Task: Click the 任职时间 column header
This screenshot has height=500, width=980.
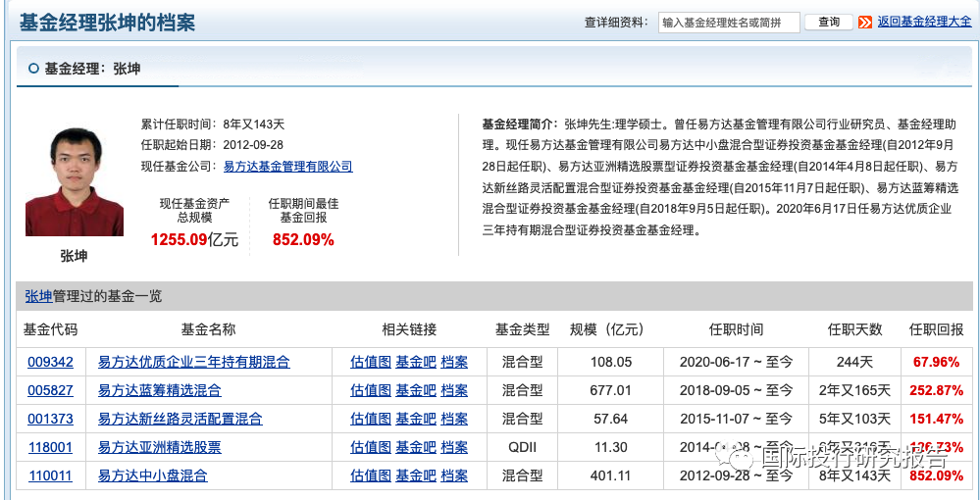Action: click(736, 329)
